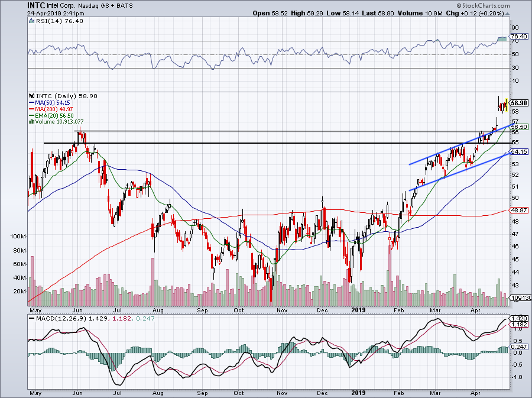The width and height of the screenshot is (532, 398).
Task: Click the red MA(200) legend line marker
Action: pos(31,109)
